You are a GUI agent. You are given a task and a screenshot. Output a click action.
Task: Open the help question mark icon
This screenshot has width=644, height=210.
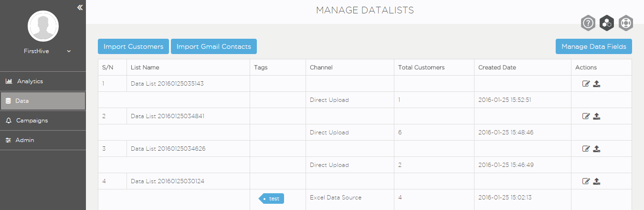[x=588, y=22]
